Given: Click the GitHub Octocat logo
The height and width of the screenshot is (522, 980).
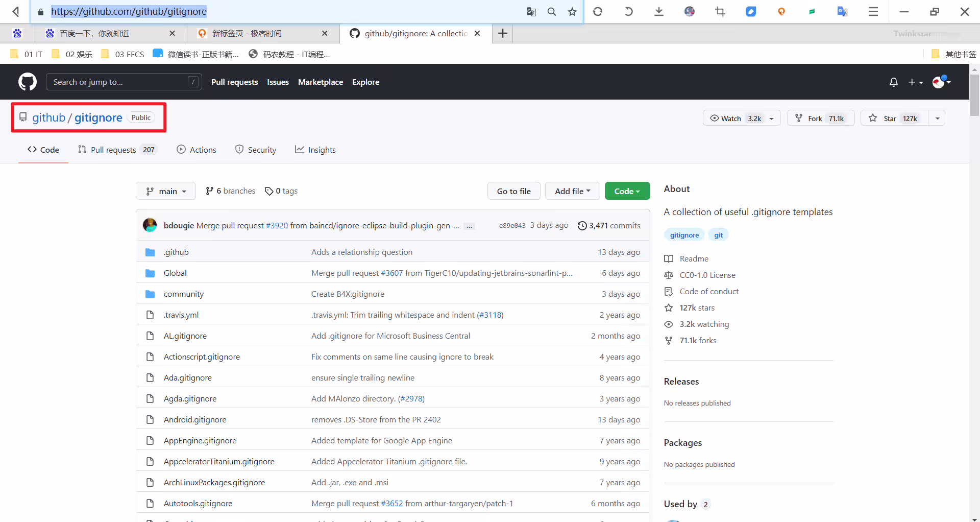Looking at the screenshot, I should coord(28,82).
